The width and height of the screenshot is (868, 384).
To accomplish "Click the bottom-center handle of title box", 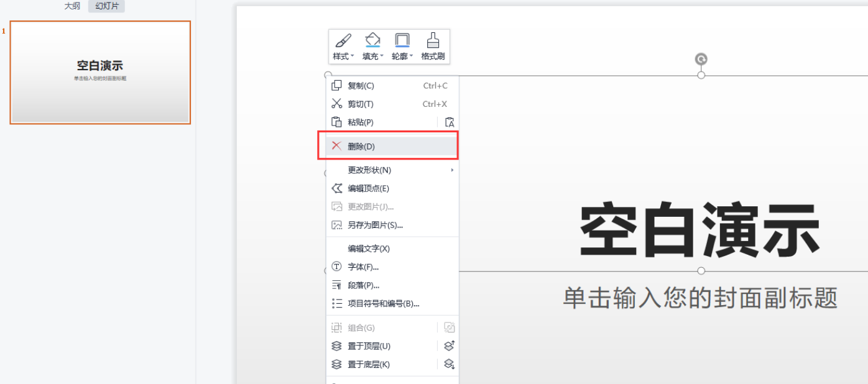I will click(701, 271).
